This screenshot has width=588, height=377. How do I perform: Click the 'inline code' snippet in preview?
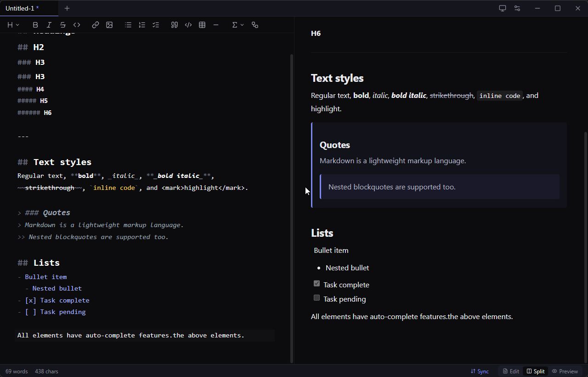[x=500, y=96]
